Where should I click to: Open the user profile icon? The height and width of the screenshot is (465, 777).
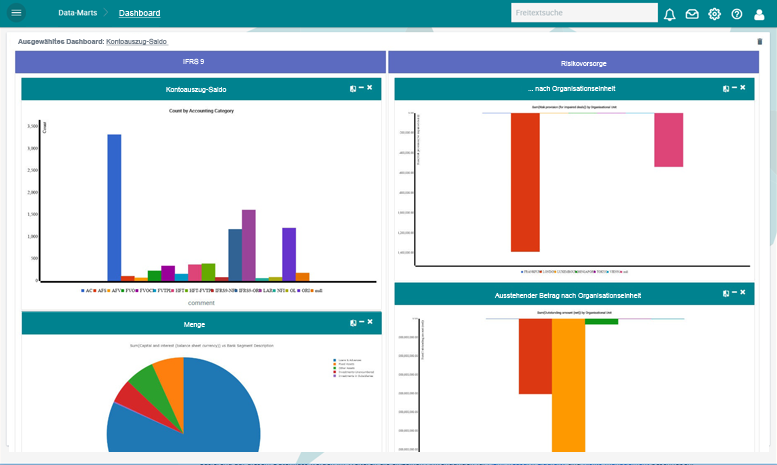[x=759, y=14]
